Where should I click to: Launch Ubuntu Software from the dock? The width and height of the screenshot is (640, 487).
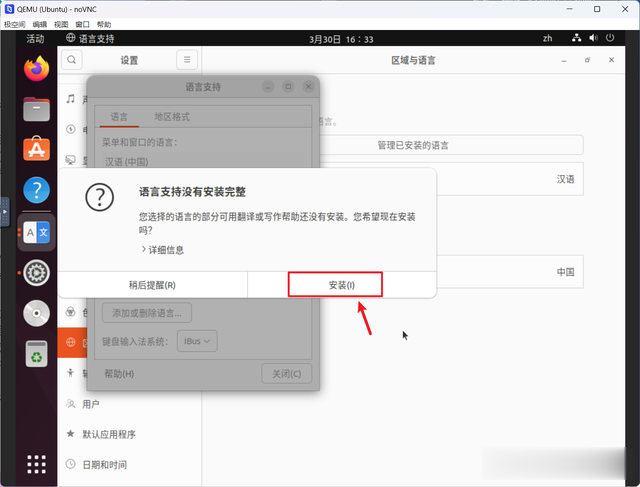[x=36, y=149]
